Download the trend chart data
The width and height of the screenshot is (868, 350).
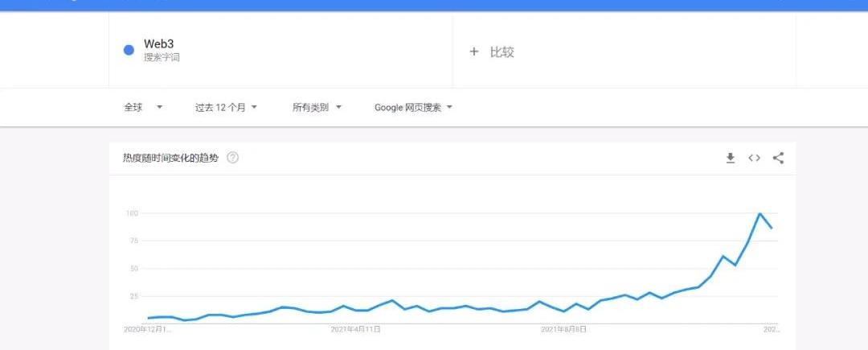point(730,158)
